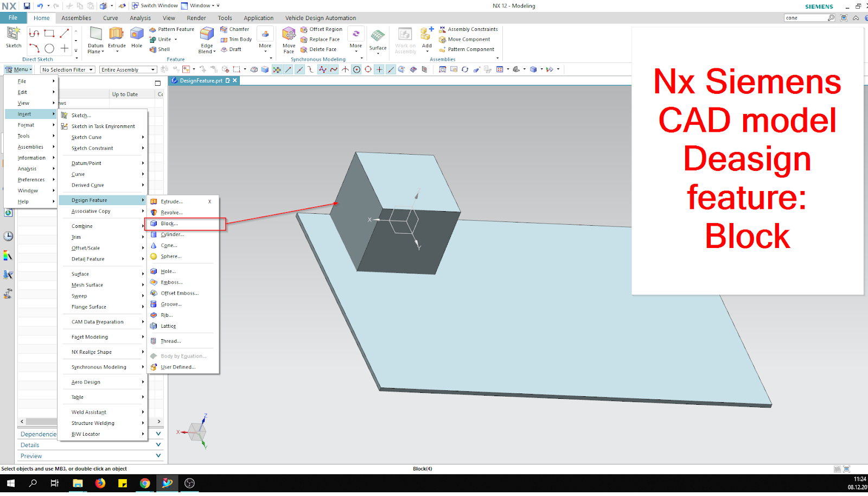Image resolution: width=868 pixels, height=496 pixels.
Task: Open the Analysis ribbon tab
Action: (x=141, y=18)
